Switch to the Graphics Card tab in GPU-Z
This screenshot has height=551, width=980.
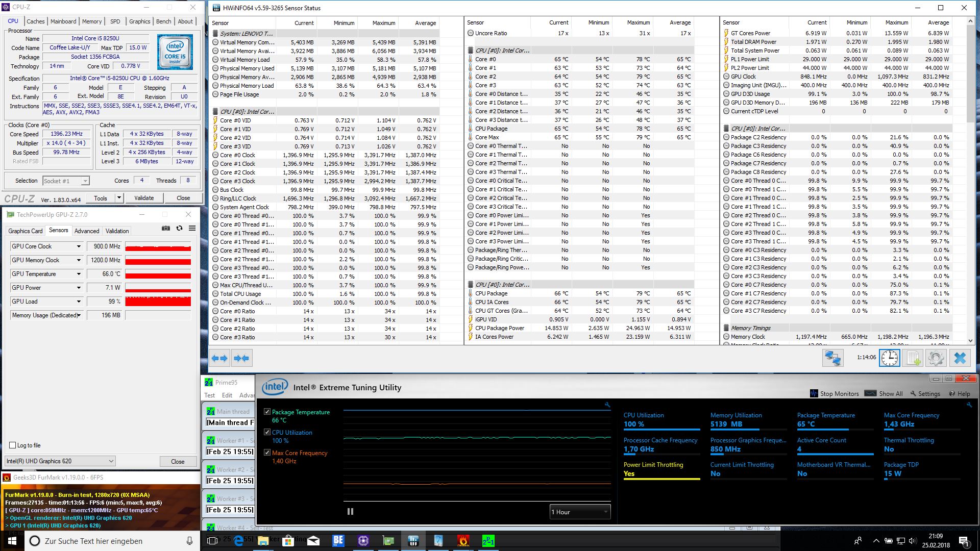[x=26, y=231]
